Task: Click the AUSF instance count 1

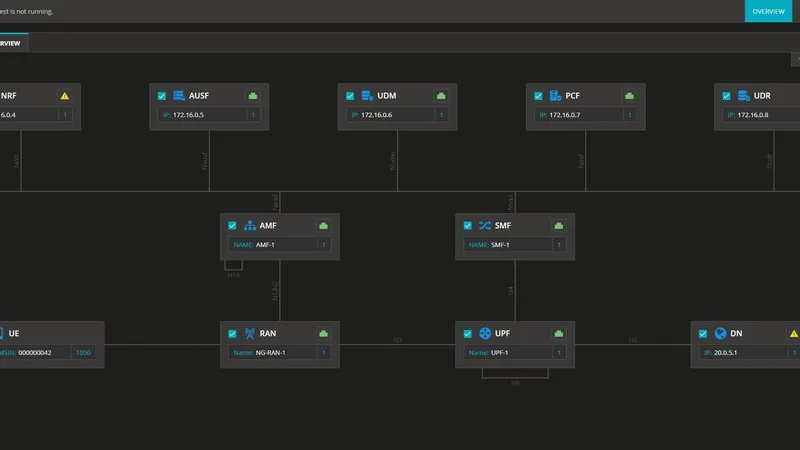Action: 253,115
